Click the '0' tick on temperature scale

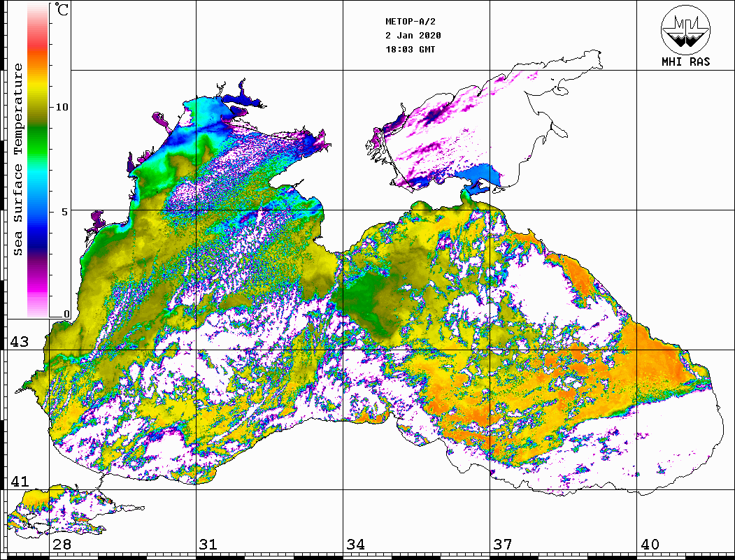(66, 314)
